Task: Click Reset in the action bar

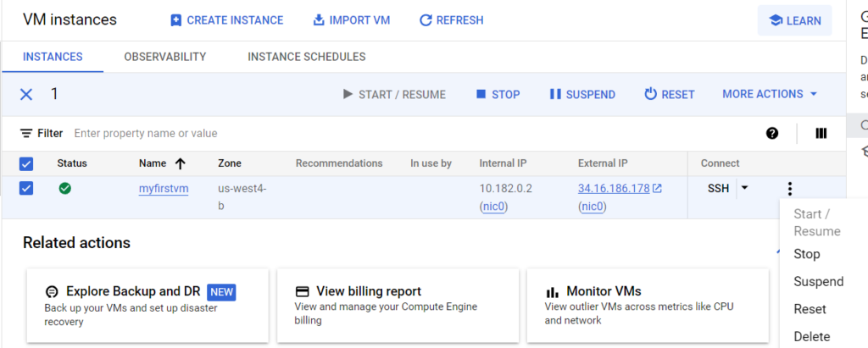Action: pyautogui.click(x=670, y=95)
